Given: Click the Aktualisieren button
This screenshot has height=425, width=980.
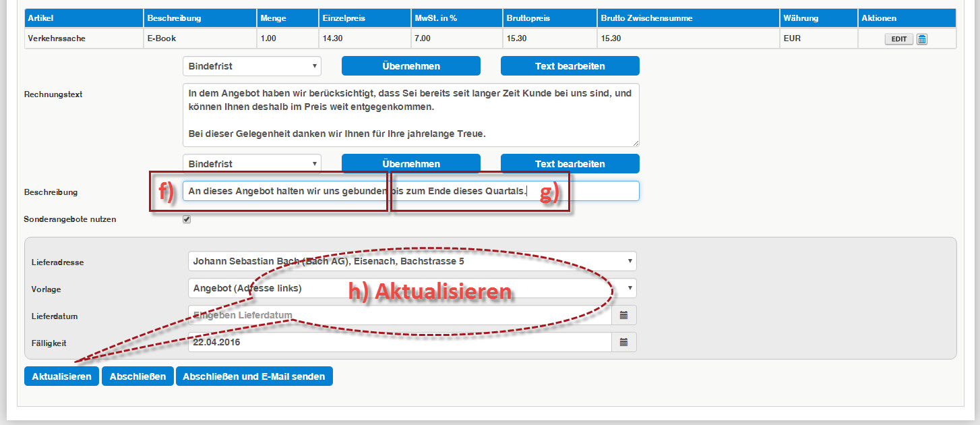Looking at the screenshot, I should click(x=61, y=376).
